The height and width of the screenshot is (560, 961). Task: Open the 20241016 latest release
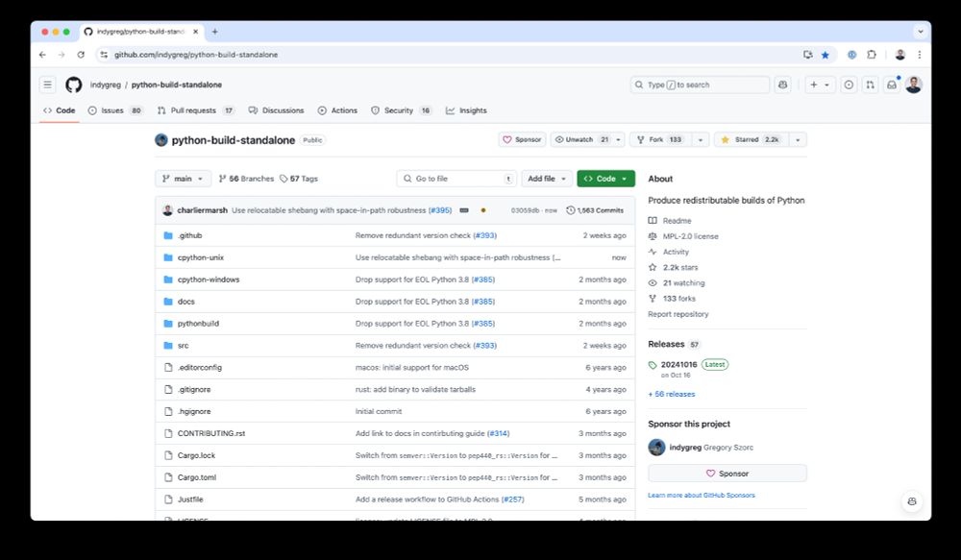click(678, 365)
